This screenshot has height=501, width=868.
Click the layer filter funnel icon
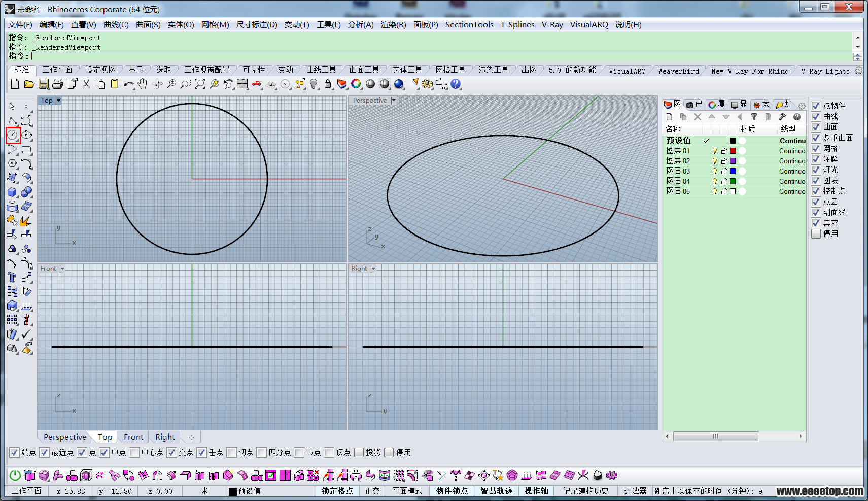pyautogui.click(x=754, y=117)
